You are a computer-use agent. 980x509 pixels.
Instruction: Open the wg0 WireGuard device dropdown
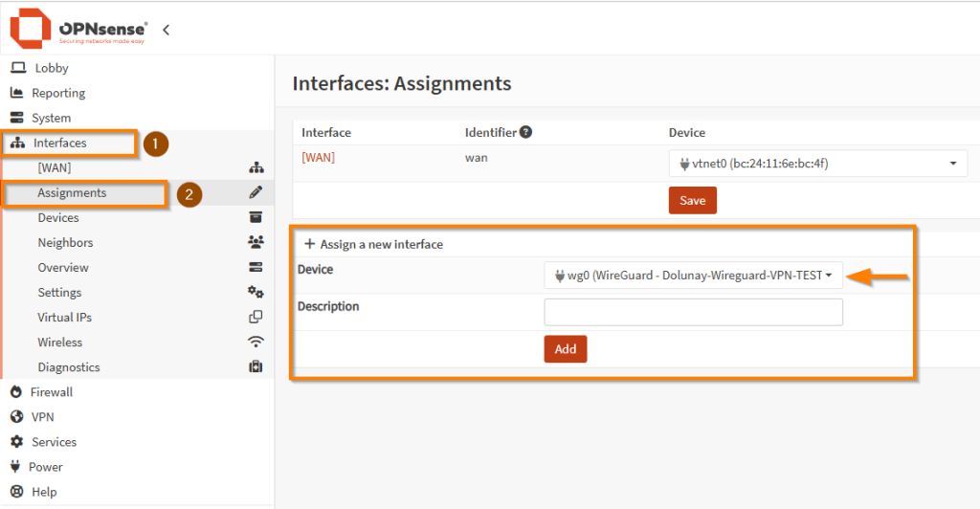click(693, 276)
